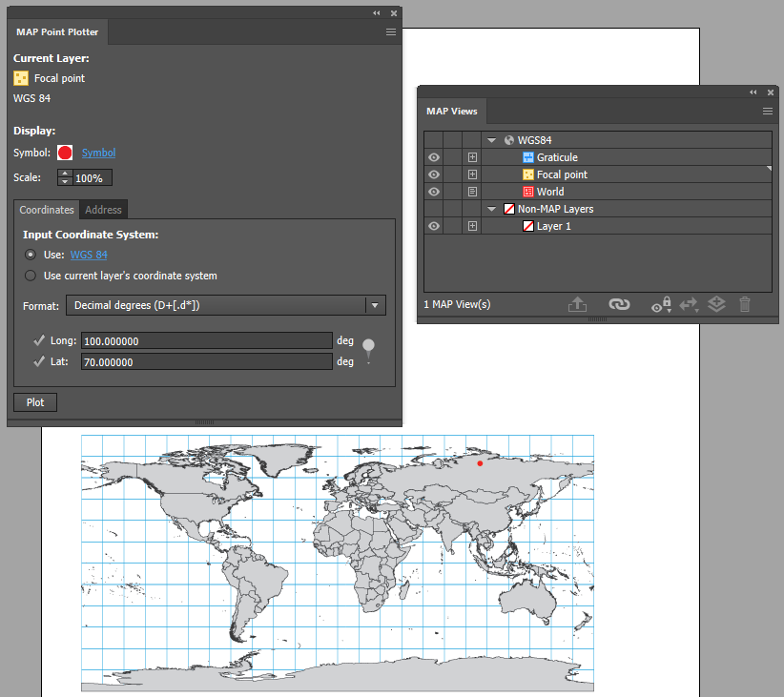
Task: Click the Long input field
Action: coord(207,341)
